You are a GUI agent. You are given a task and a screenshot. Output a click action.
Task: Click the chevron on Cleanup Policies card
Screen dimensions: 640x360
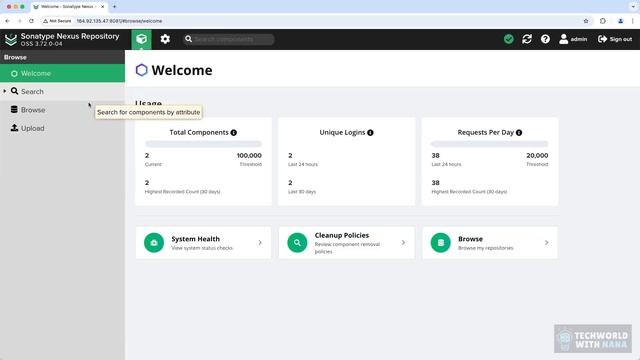403,243
